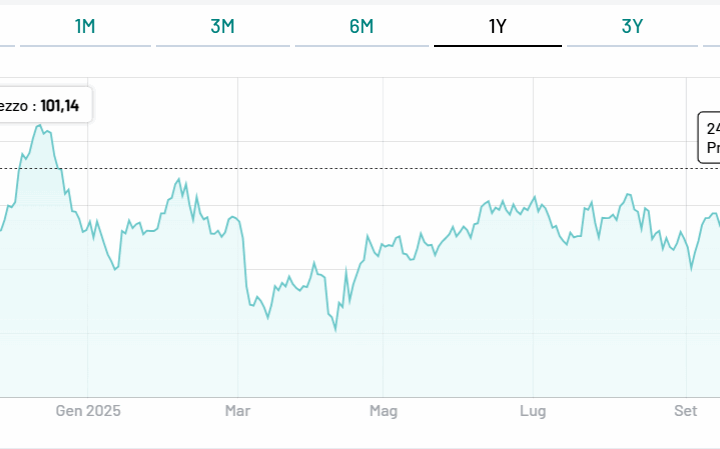Click the 101,14 price tooltip box
This screenshot has height=449, width=720.
coord(45,104)
